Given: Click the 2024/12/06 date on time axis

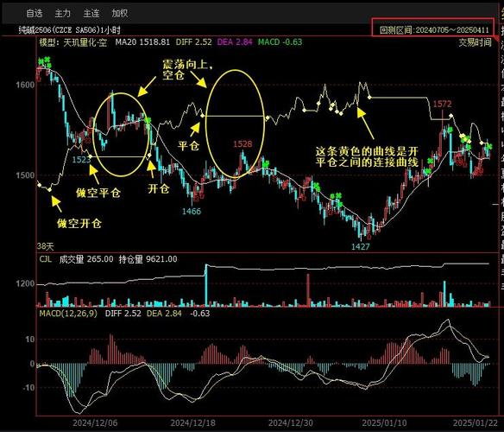Looking at the screenshot, I should pyautogui.click(x=95, y=422).
